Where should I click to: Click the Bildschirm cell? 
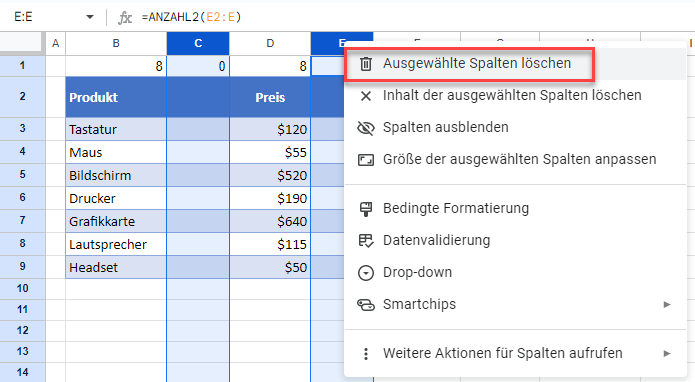tap(116, 175)
